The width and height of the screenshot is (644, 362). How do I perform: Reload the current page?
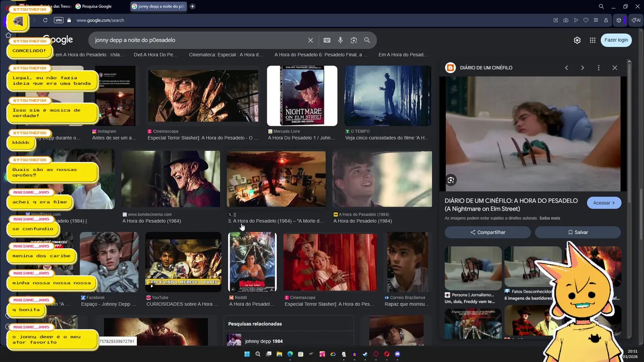[x=45, y=20]
